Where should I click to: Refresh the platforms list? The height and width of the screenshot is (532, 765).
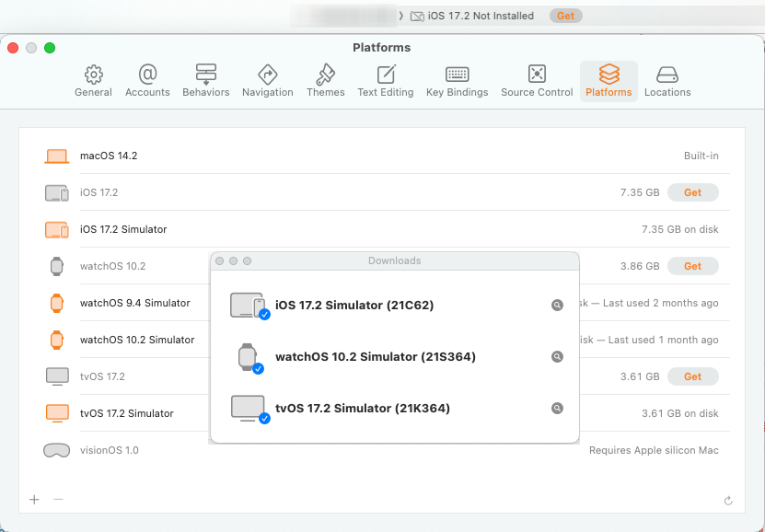pos(728,501)
